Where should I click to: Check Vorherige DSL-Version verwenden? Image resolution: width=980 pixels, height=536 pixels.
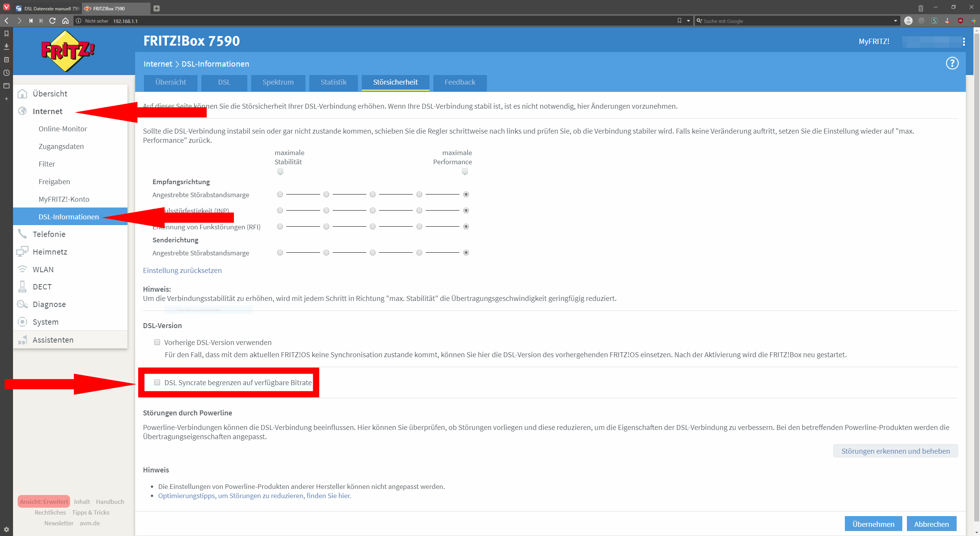(157, 342)
